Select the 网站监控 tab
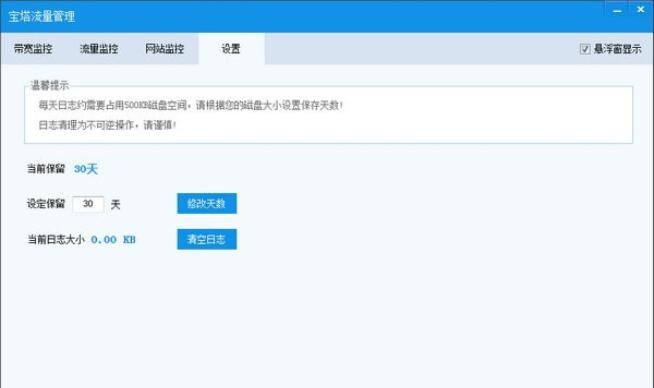Screen dimensions: 654x388 click(x=165, y=49)
